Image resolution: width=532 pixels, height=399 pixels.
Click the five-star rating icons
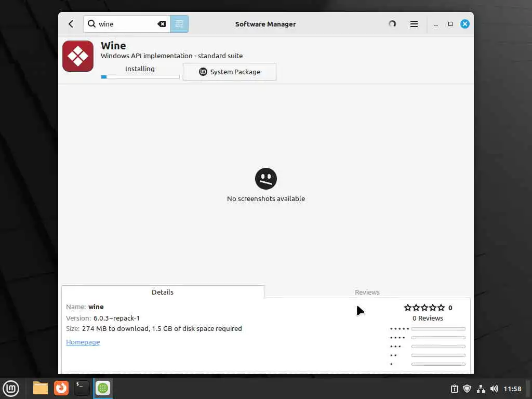coord(424,308)
